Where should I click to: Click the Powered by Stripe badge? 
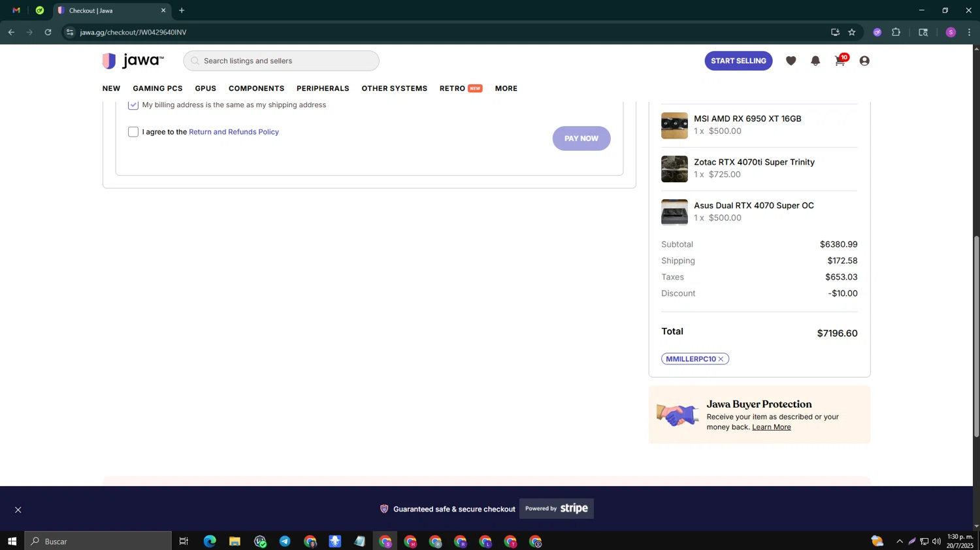(556, 509)
